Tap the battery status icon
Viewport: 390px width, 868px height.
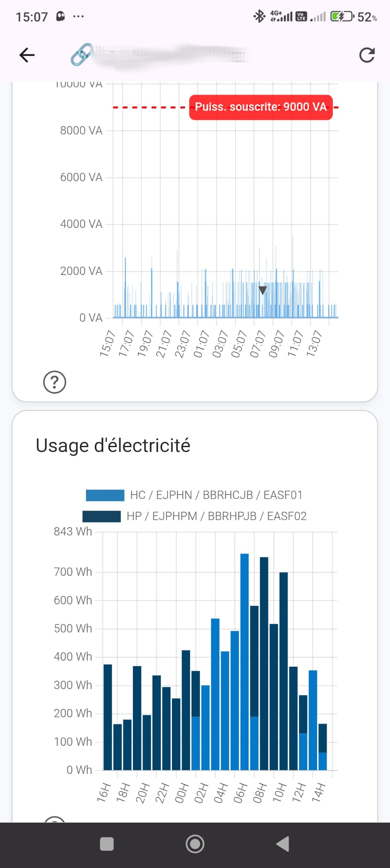coord(341,17)
